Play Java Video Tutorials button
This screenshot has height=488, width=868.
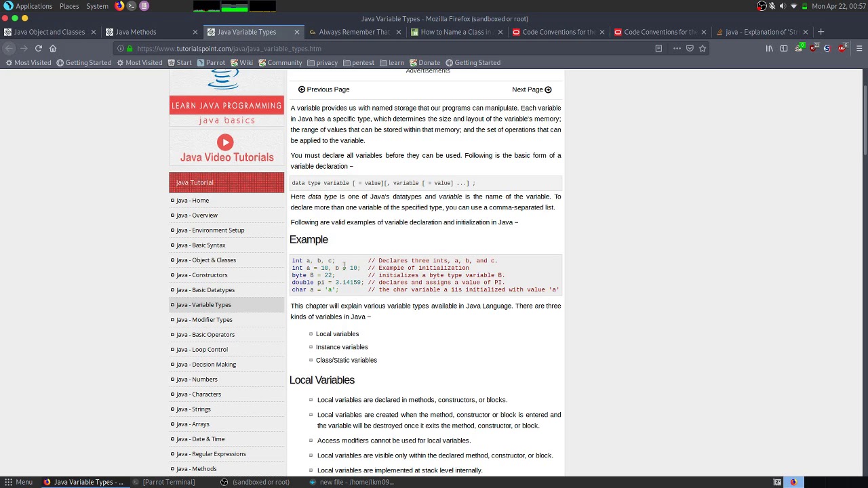click(x=225, y=142)
